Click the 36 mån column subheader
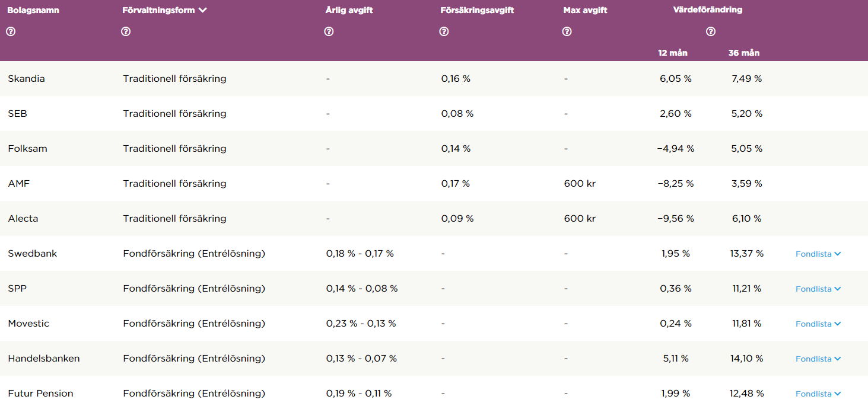This screenshot has height=409, width=868. pyautogui.click(x=743, y=53)
